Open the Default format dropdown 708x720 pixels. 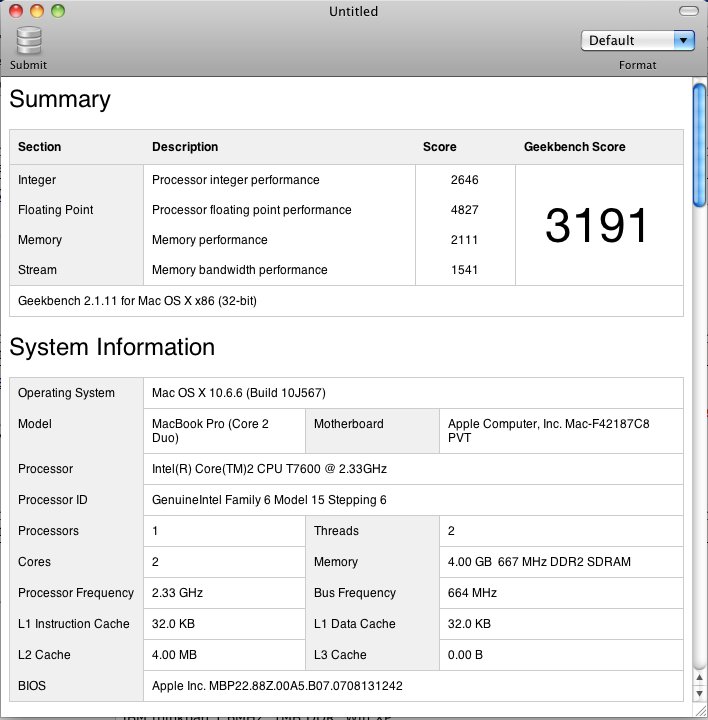click(637, 40)
